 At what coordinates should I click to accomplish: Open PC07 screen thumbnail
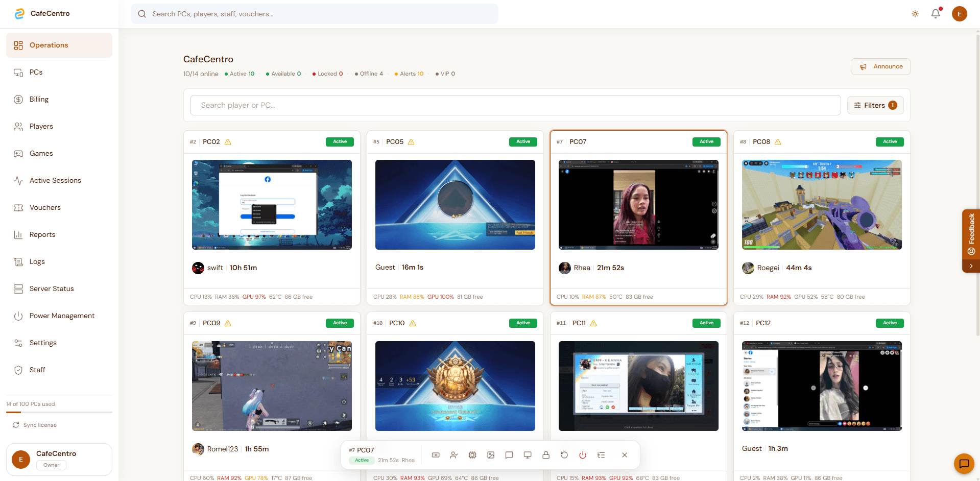coord(638,205)
